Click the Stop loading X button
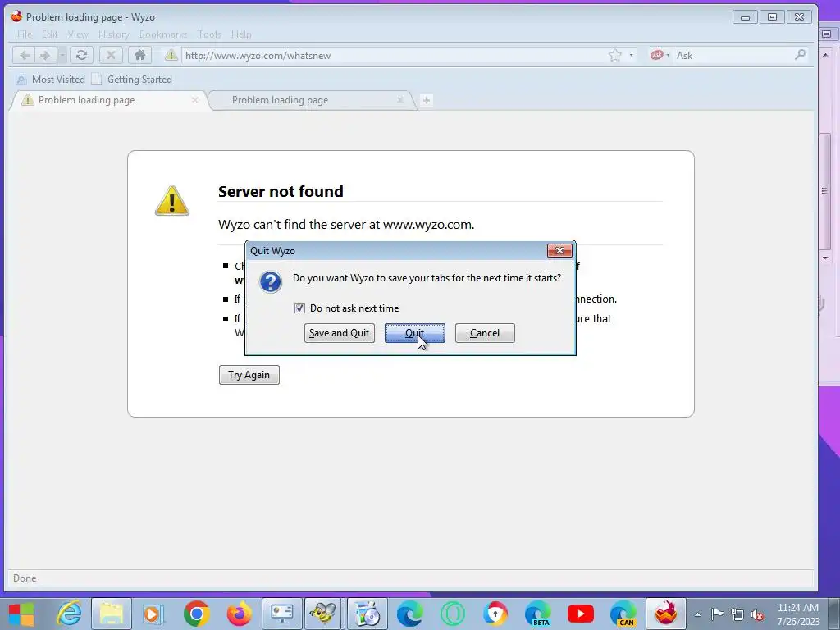The image size is (840, 630). tap(111, 55)
